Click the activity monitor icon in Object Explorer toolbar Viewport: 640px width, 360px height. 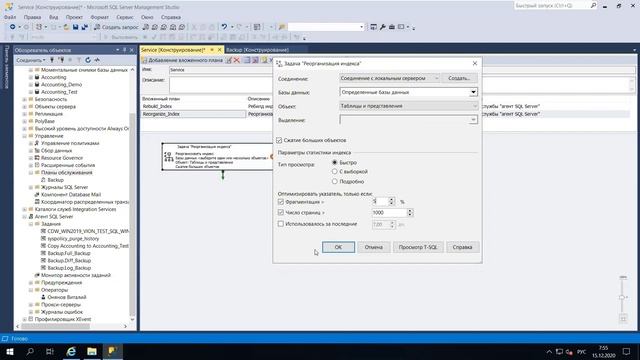pos(97,60)
